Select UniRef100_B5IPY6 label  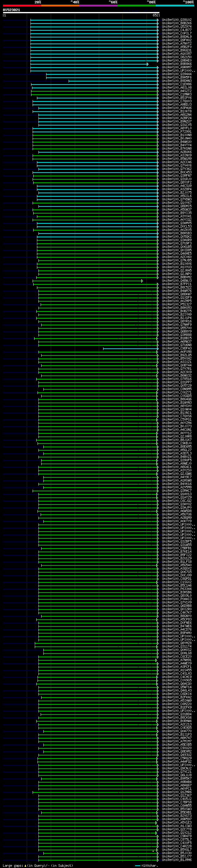pos(177,98)
